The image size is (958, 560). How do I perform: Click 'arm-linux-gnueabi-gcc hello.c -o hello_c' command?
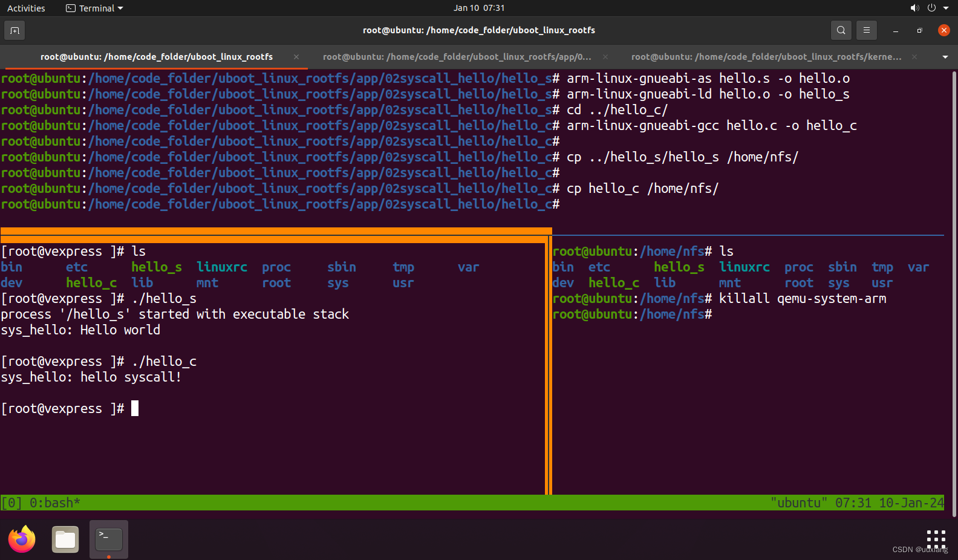coord(712,126)
